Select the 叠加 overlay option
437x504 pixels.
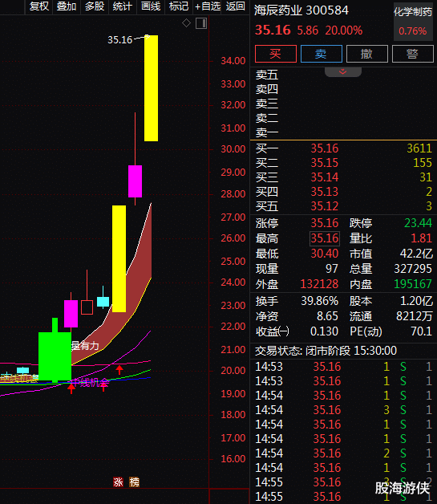67,6
